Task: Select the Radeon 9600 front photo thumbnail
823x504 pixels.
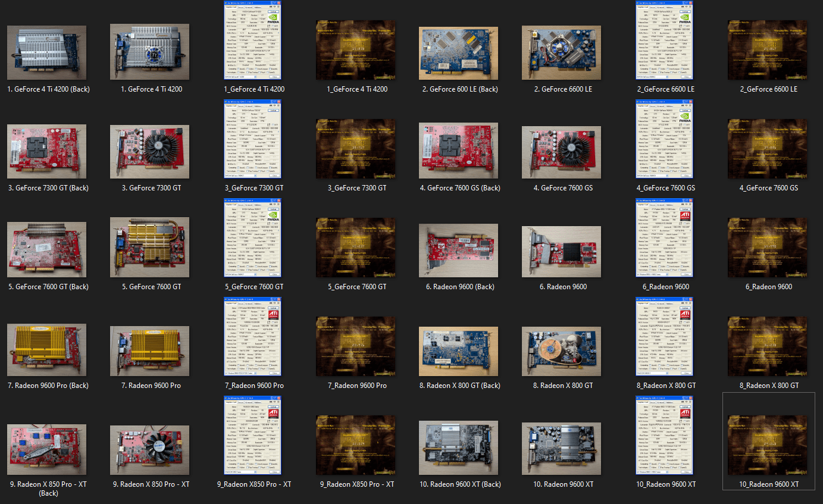Action: (x=561, y=252)
